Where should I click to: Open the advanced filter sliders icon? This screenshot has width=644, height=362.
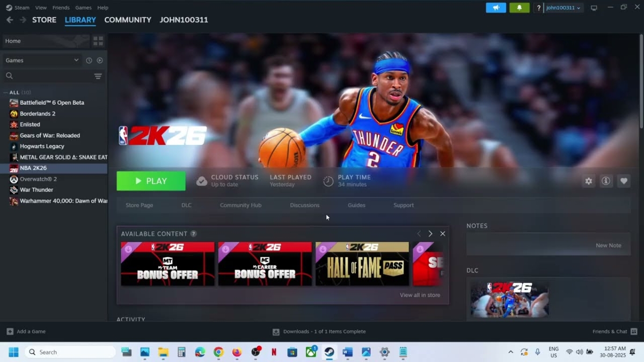click(x=98, y=76)
